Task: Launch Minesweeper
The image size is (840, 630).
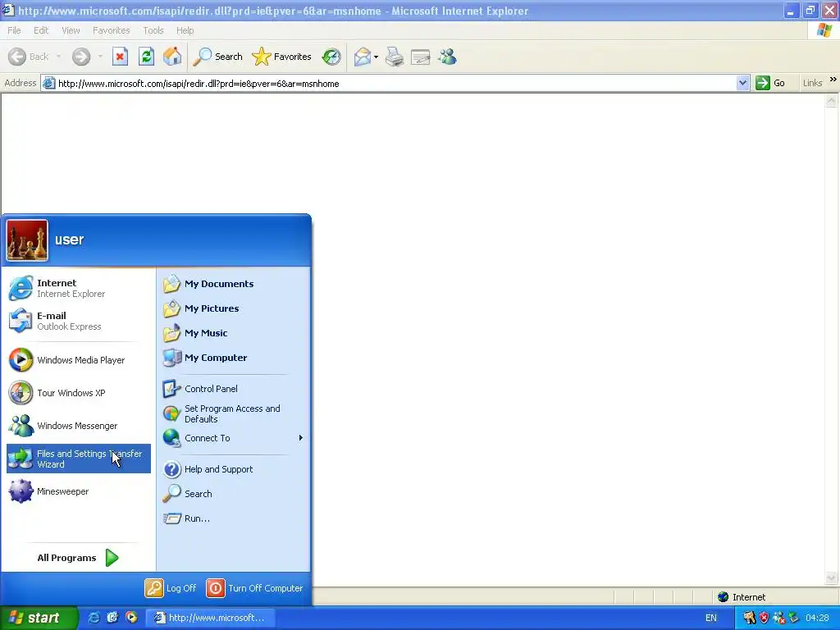Action: pyautogui.click(x=79, y=491)
